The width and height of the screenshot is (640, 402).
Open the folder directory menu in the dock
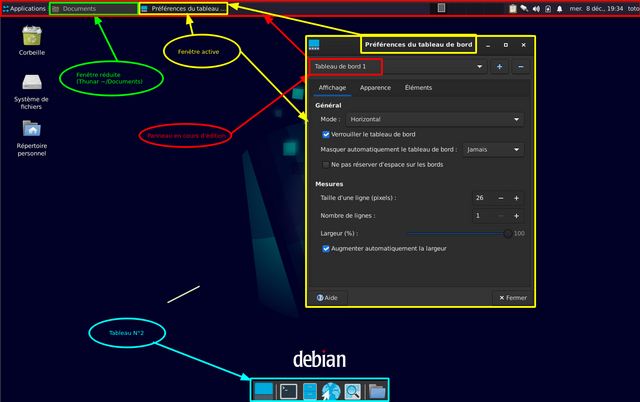[x=377, y=391]
